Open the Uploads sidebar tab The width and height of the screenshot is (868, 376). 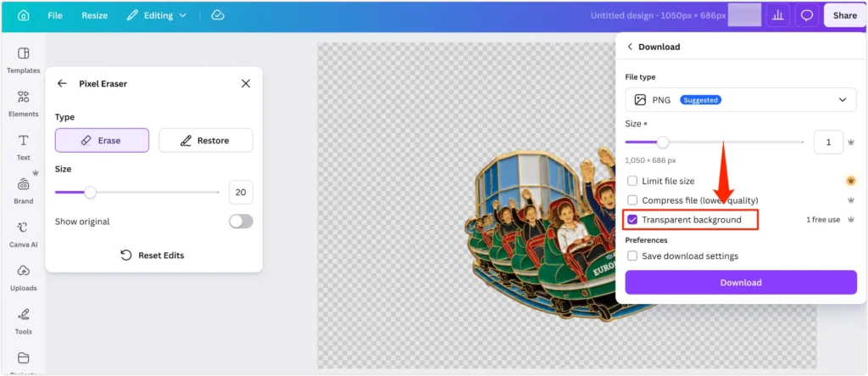(x=23, y=278)
